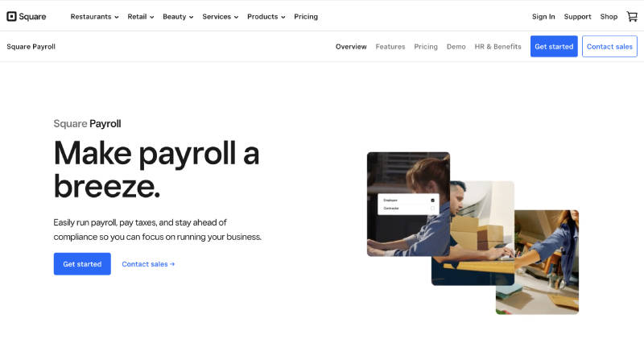The height and width of the screenshot is (364, 644).
Task: Open the HR & Benefits tab
Action: tap(497, 47)
